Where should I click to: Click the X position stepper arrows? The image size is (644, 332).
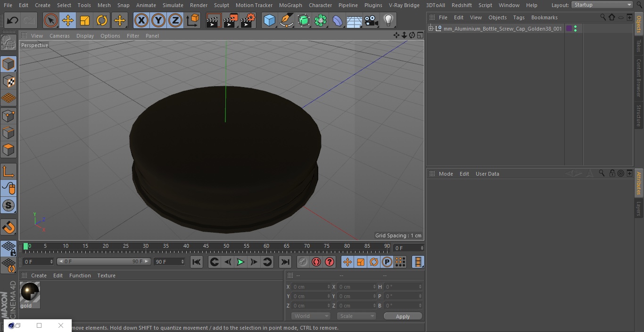coord(329,287)
